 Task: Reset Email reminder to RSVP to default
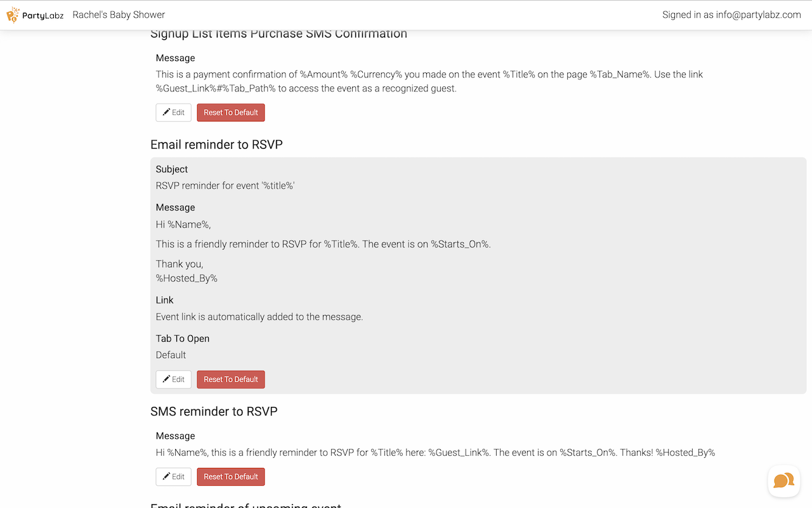[231, 379]
